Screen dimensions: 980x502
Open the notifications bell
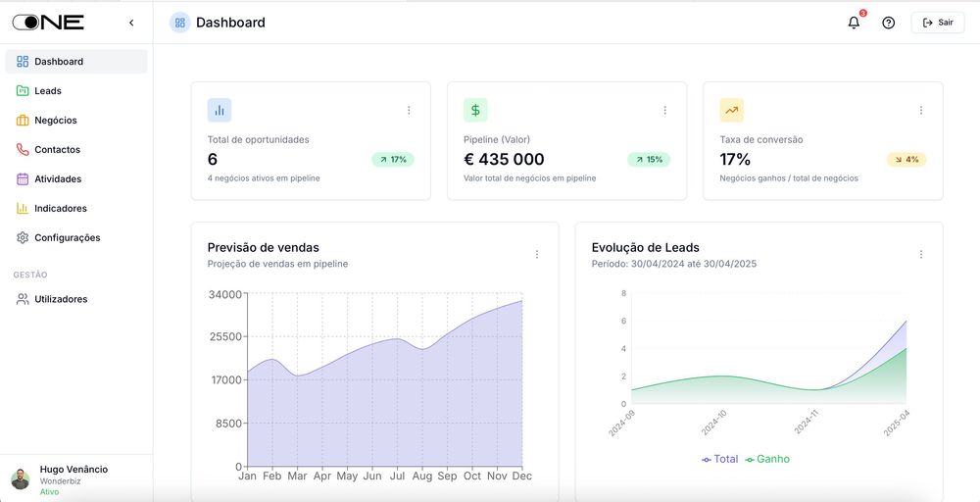click(x=854, y=23)
